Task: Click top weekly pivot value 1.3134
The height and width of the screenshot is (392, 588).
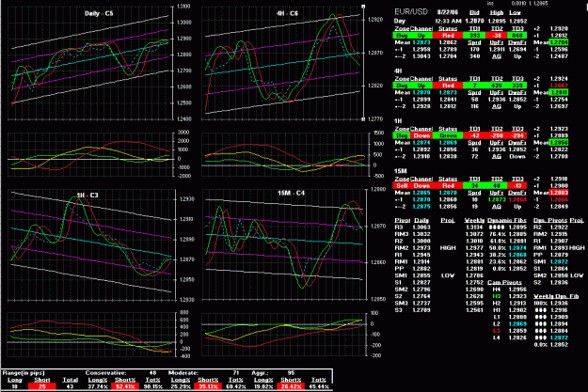Action: [x=474, y=227]
